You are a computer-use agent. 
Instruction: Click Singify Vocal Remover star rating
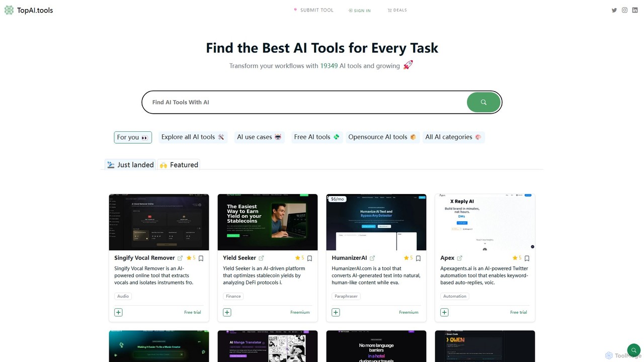[191, 258]
